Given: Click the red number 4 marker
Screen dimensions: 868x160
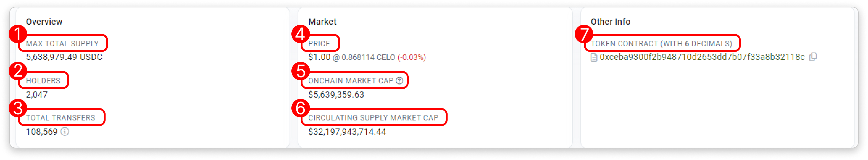Looking at the screenshot, I should pos(300,34).
